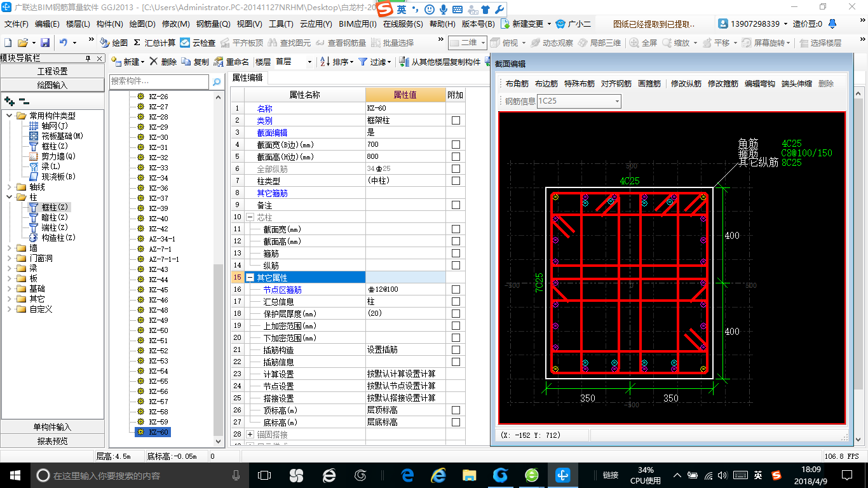
Task: Select 布边筋 edge rebar tool
Action: pos(546,83)
